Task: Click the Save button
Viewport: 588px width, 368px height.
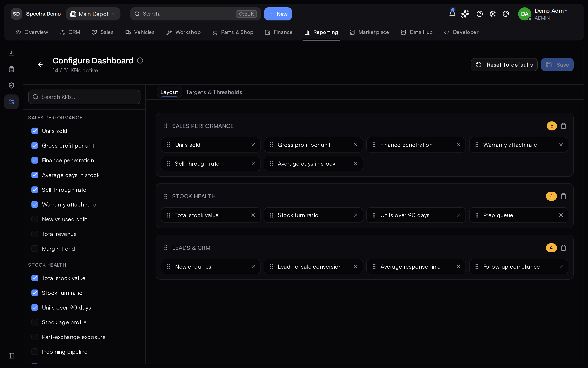Action: [557, 64]
